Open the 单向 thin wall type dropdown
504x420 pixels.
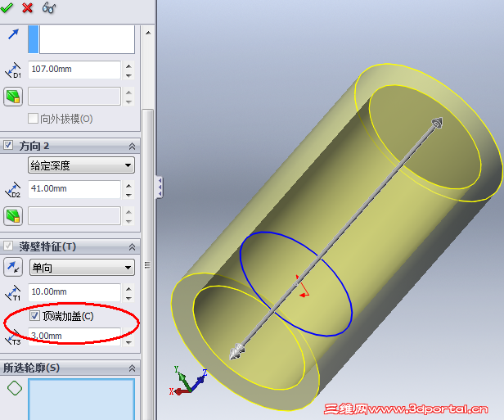(82, 268)
